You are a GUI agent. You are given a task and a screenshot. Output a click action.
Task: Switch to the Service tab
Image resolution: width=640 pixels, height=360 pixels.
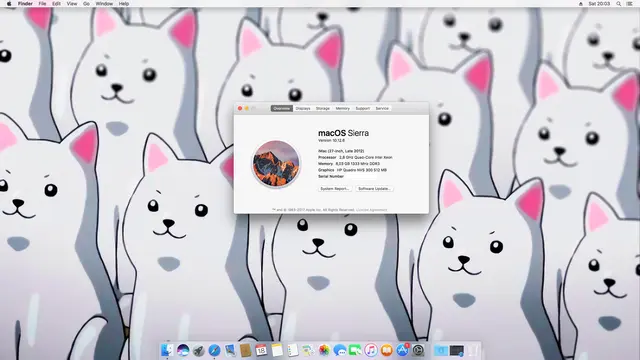click(382, 109)
